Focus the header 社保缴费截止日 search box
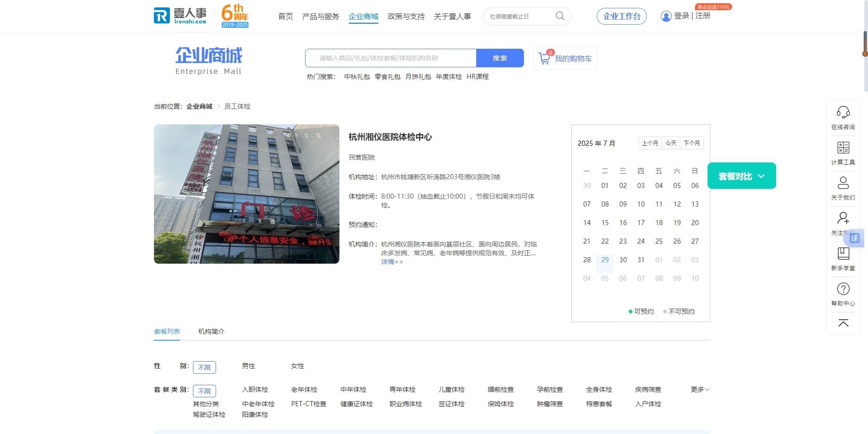868x434 pixels. (x=519, y=16)
